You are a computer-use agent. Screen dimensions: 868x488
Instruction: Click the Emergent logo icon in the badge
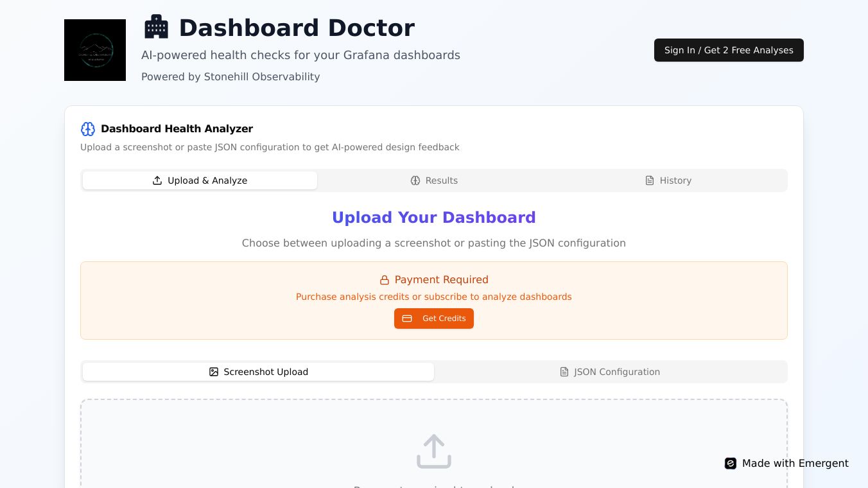pyautogui.click(x=731, y=464)
